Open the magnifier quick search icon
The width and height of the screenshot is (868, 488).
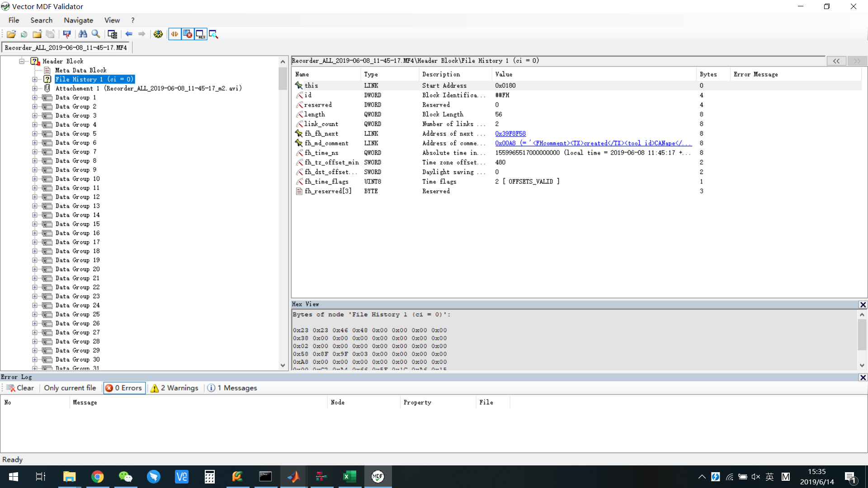[x=96, y=34]
